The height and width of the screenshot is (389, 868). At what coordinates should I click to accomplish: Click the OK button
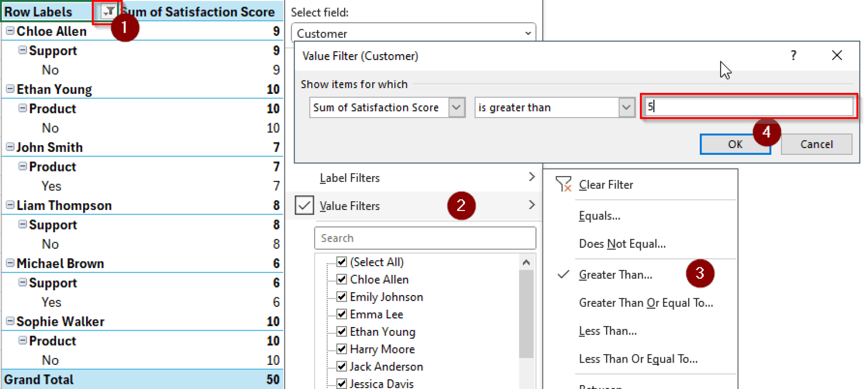735,144
